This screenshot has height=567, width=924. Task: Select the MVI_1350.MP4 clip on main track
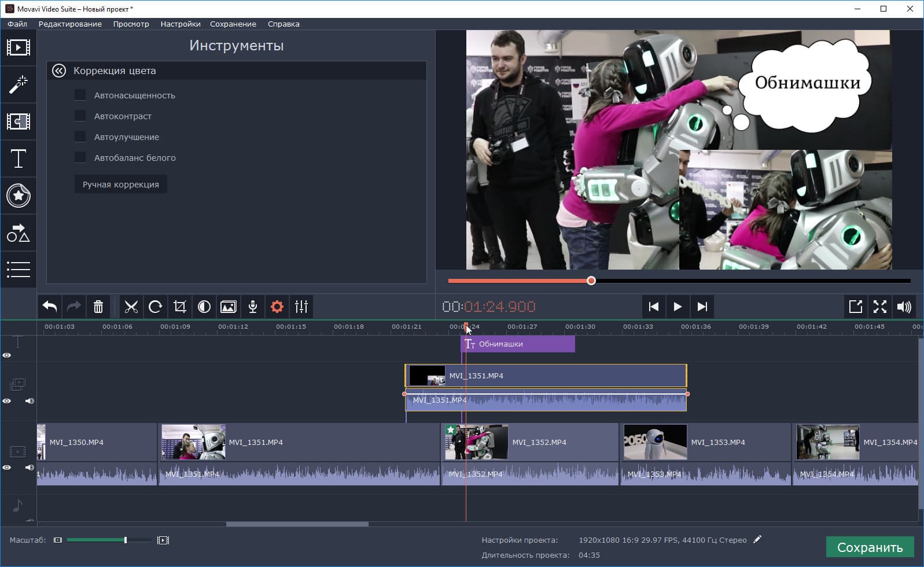tap(97, 443)
